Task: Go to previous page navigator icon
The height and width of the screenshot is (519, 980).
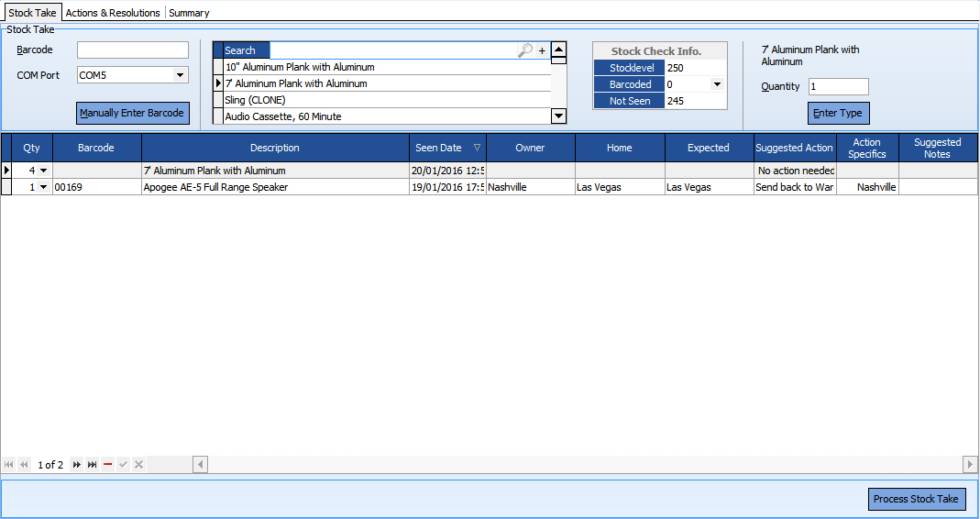Action: click(25, 465)
